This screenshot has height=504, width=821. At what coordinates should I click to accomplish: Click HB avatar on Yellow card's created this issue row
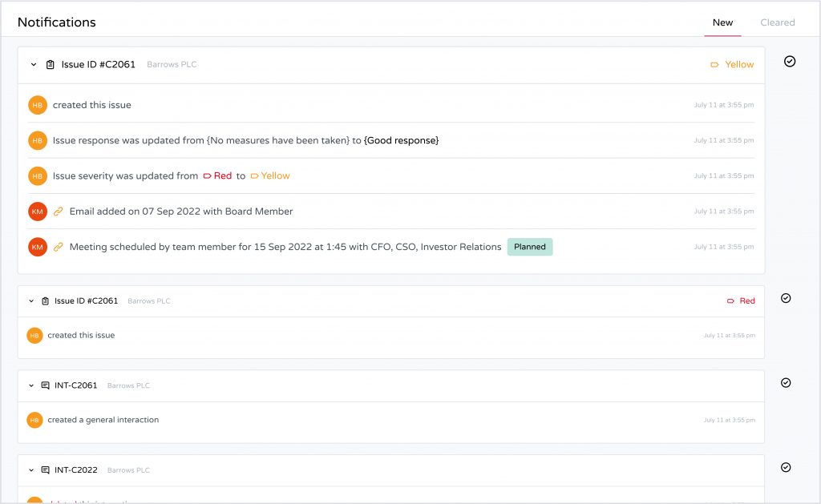tap(38, 105)
